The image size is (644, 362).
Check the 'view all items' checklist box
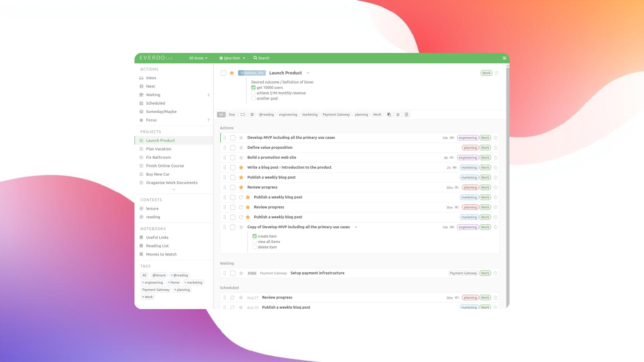[255, 242]
